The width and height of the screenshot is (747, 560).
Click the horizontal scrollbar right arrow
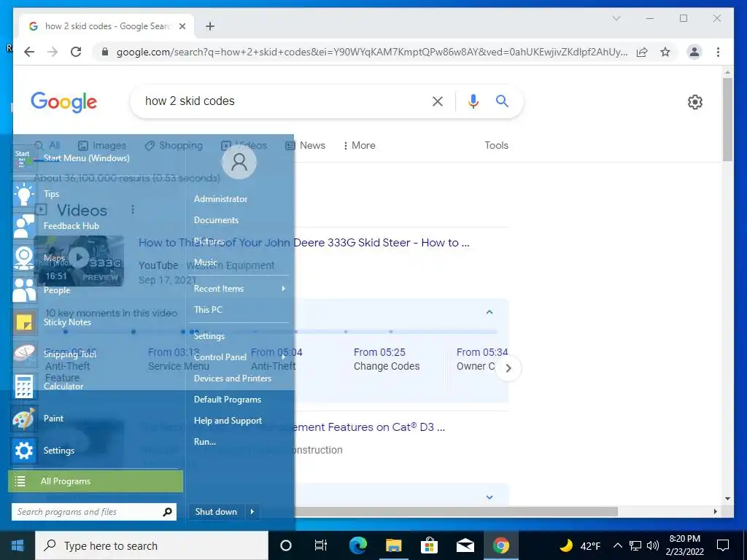(715, 511)
